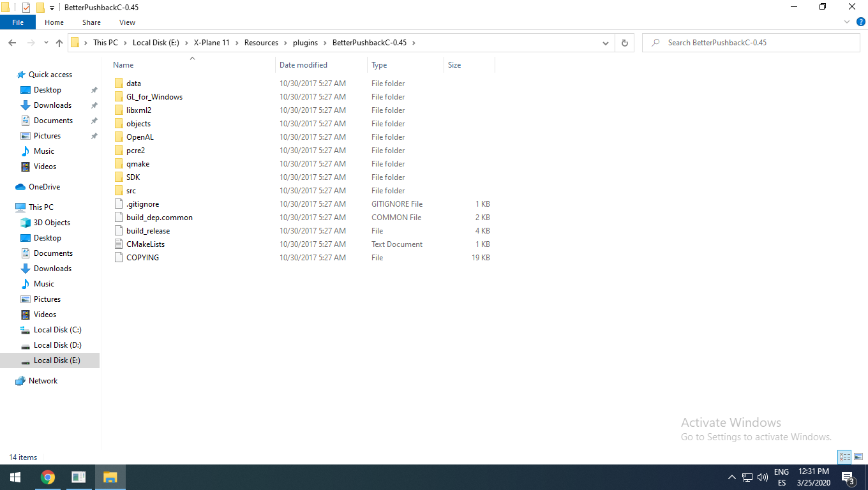Open Google Chrome from the taskbar
This screenshot has height=490, width=868.
[48, 477]
